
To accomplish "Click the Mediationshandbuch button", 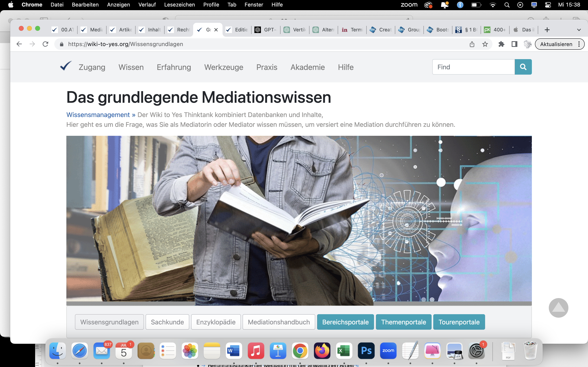I will [279, 322].
